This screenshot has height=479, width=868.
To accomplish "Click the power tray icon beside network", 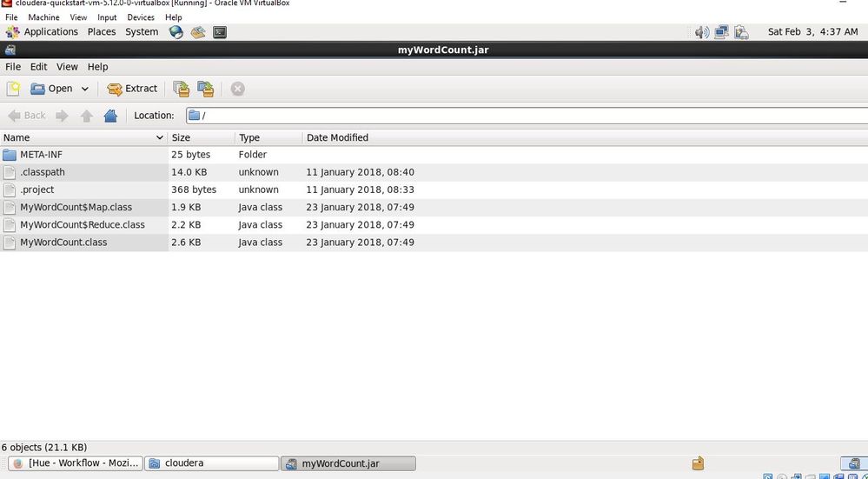I will [741, 32].
